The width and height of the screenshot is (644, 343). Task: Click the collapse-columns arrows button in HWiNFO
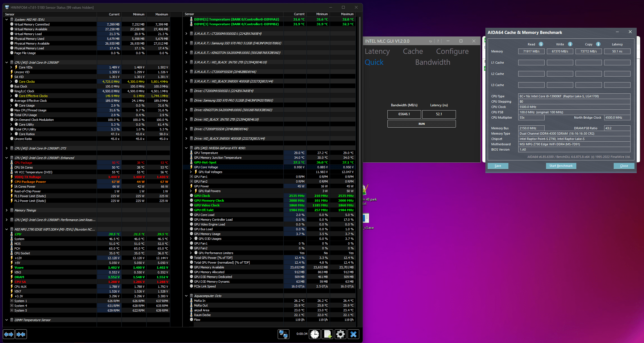[x=21, y=334]
